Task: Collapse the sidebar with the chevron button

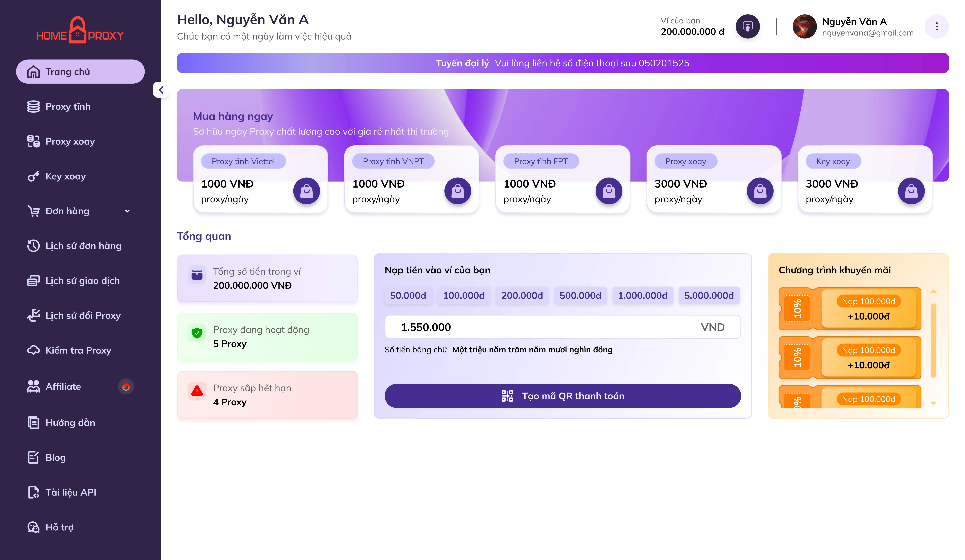Action: pyautogui.click(x=161, y=90)
